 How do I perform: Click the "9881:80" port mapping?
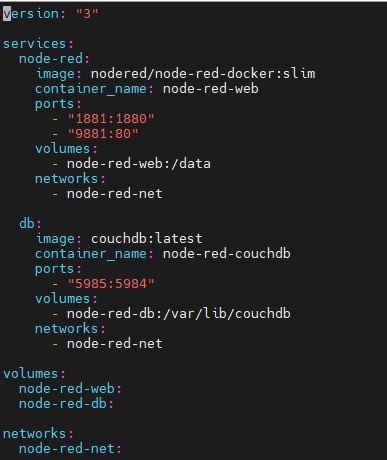point(103,134)
